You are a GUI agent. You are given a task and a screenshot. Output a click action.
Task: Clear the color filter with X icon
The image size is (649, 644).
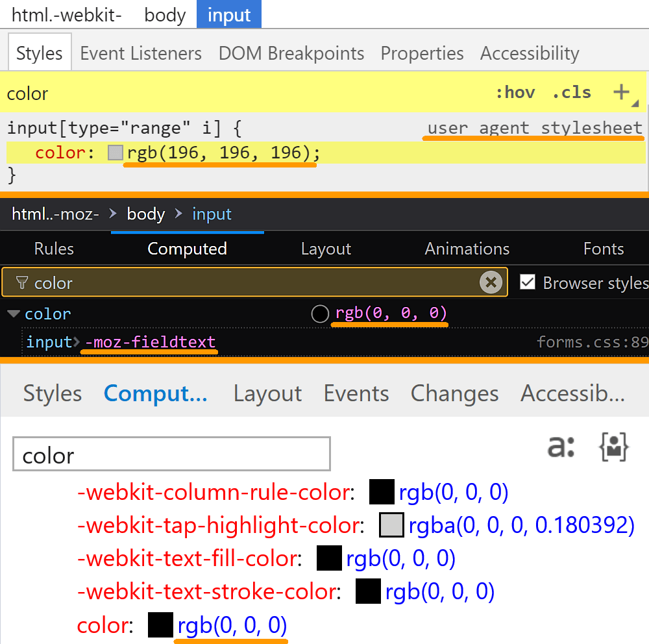491,282
